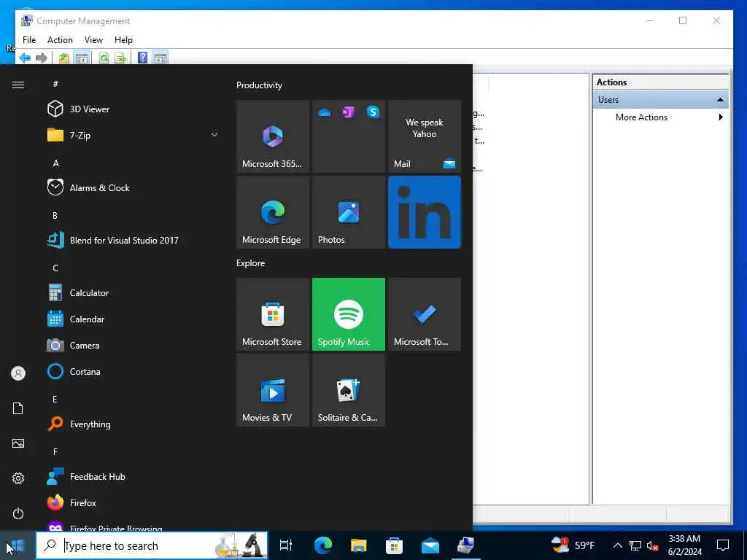The width and height of the screenshot is (747, 560).
Task: Click the muted volume tray icon
Action: (652, 545)
